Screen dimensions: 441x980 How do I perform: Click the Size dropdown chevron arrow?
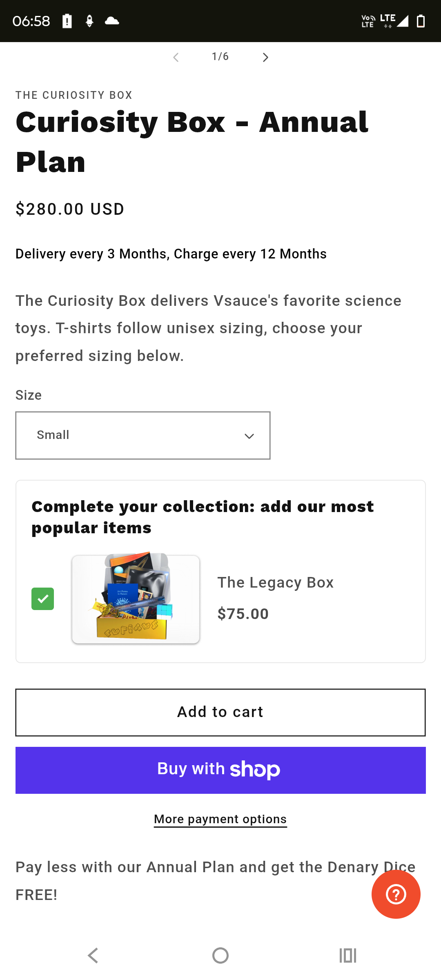click(249, 436)
